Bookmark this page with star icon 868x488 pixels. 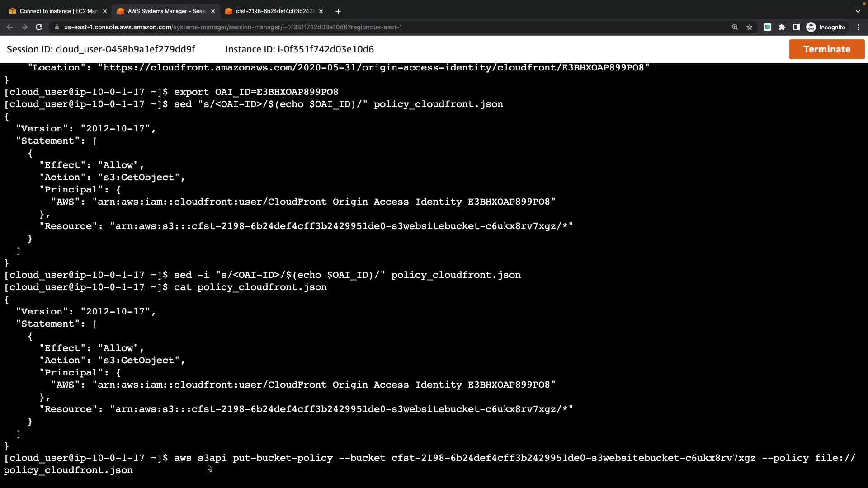click(750, 27)
